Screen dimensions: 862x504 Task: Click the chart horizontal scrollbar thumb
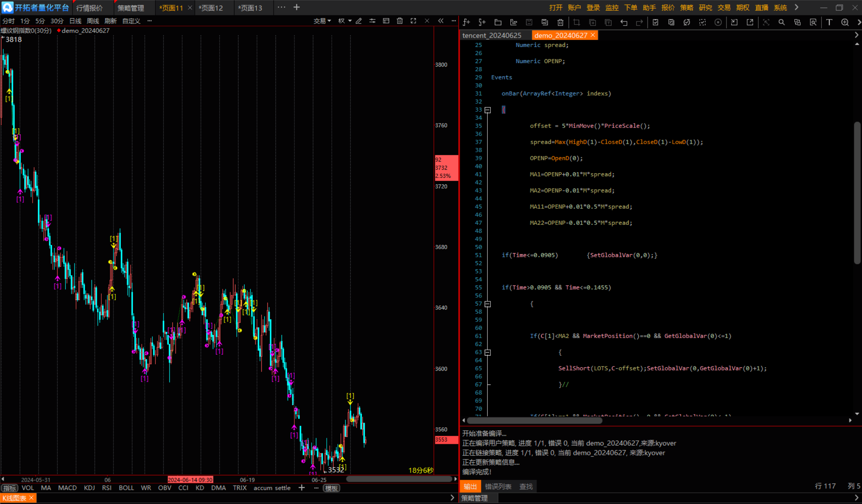(399, 479)
